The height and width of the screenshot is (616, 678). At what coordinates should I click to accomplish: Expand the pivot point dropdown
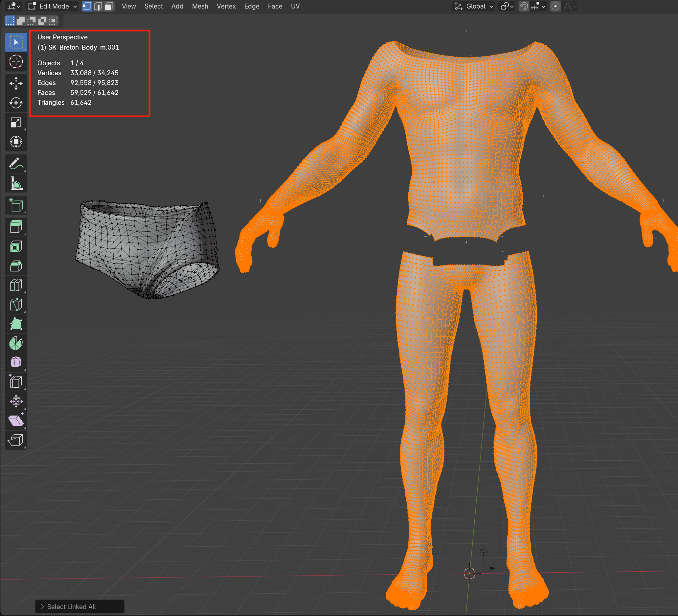click(x=507, y=6)
